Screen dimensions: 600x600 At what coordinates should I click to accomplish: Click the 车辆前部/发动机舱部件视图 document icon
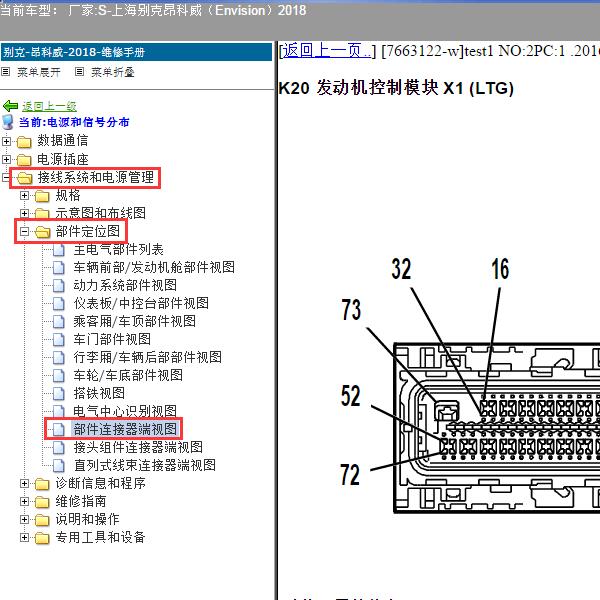(59, 268)
